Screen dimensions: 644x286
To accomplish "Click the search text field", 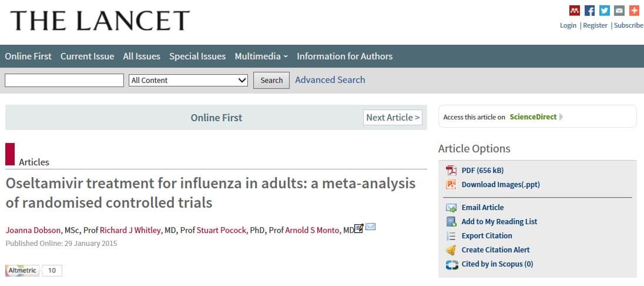I will point(64,81).
